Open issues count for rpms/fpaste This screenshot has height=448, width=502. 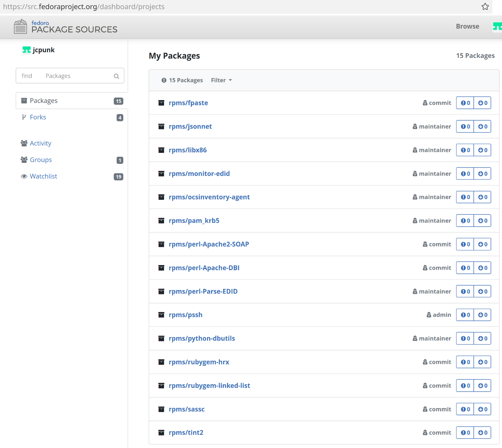click(x=465, y=103)
